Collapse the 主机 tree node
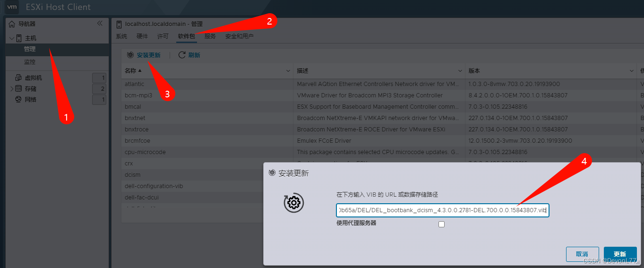Viewport: 644px width, 268px height. coord(12,38)
